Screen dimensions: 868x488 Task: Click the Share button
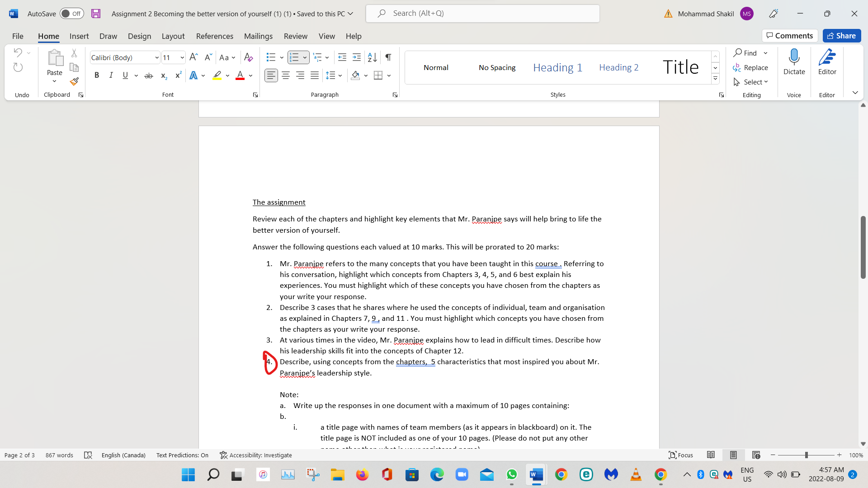[x=841, y=36]
